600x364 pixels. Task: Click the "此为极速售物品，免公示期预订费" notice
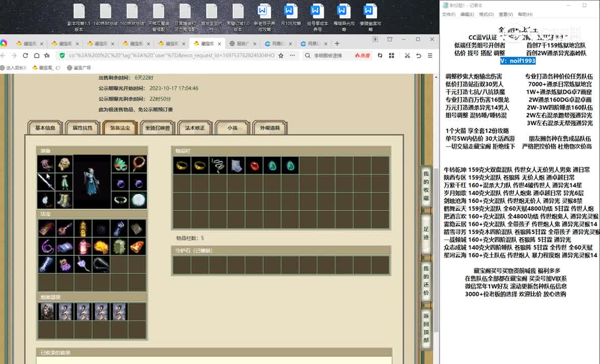(x=136, y=110)
